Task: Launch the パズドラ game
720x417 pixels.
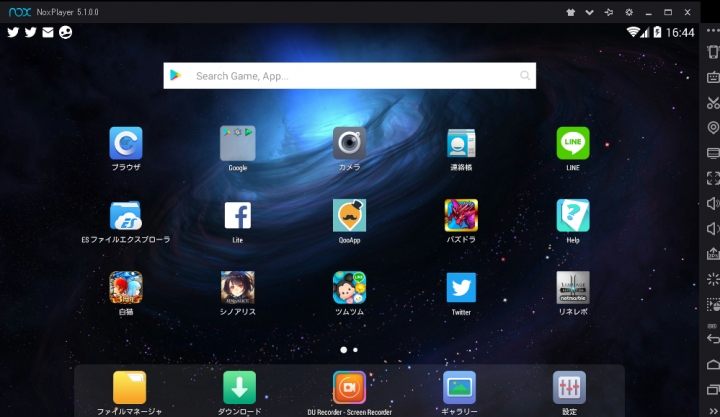Action: coord(461,215)
